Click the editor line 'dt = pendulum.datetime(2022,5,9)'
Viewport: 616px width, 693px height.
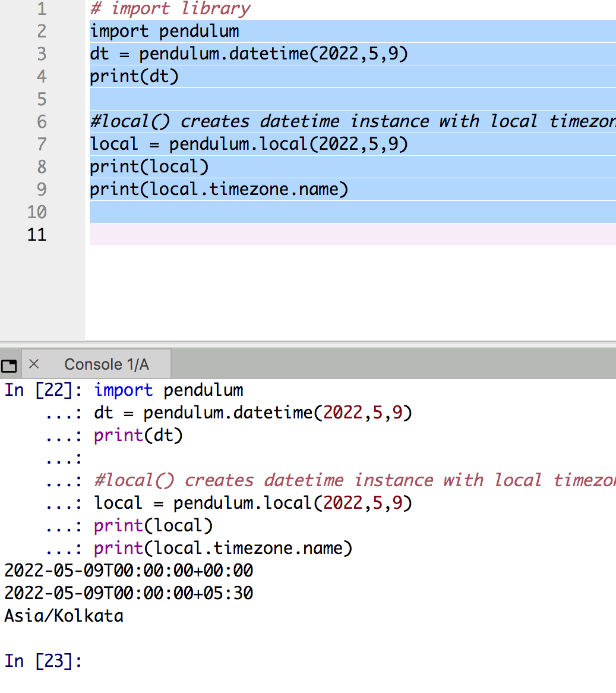(249, 54)
